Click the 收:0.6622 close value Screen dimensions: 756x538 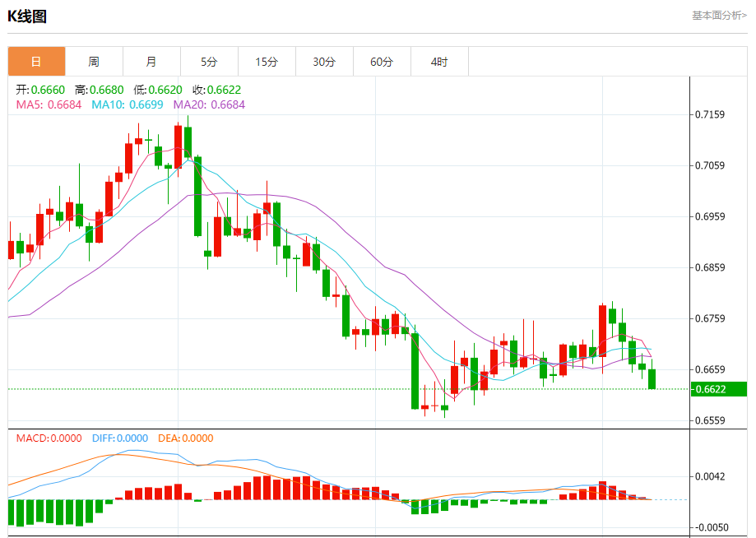[217, 90]
